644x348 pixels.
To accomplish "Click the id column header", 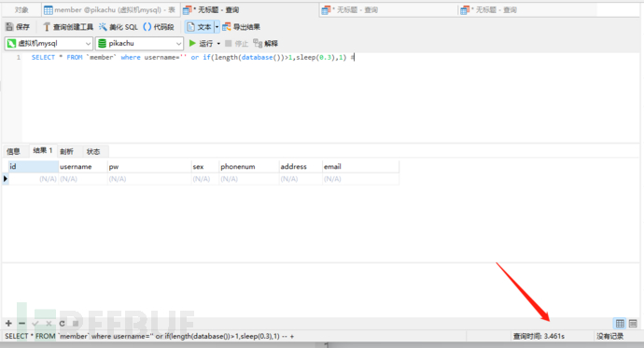I will [34, 166].
